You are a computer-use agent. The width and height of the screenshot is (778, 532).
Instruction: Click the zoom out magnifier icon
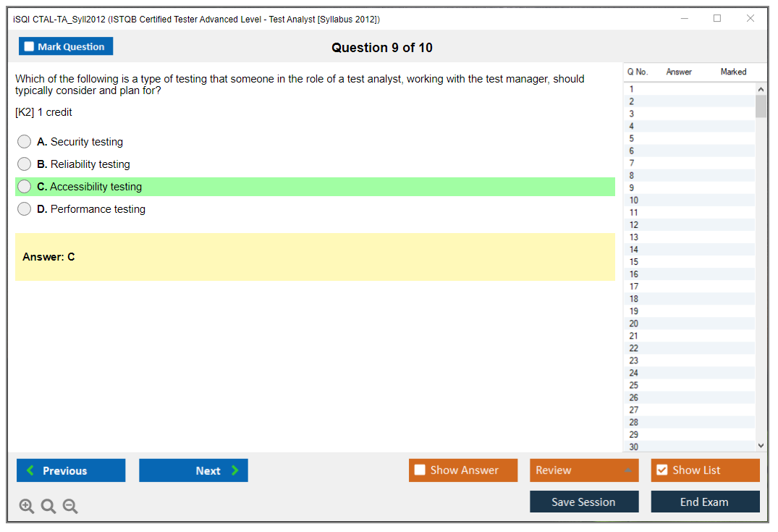point(70,507)
